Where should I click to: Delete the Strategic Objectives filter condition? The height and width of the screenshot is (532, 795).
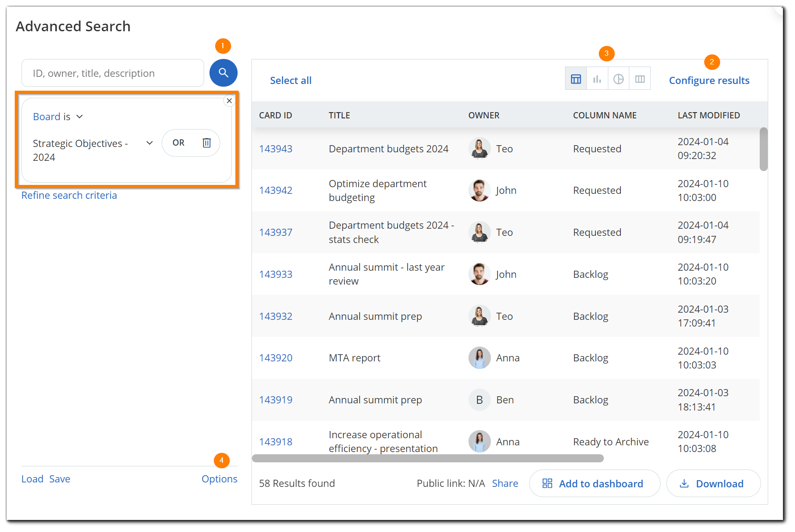click(206, 143)
